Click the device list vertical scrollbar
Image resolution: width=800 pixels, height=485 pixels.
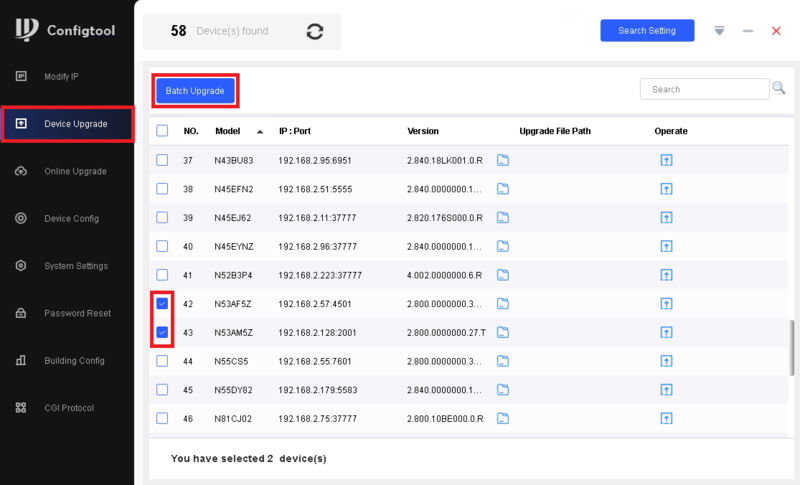tap(791, 345)
